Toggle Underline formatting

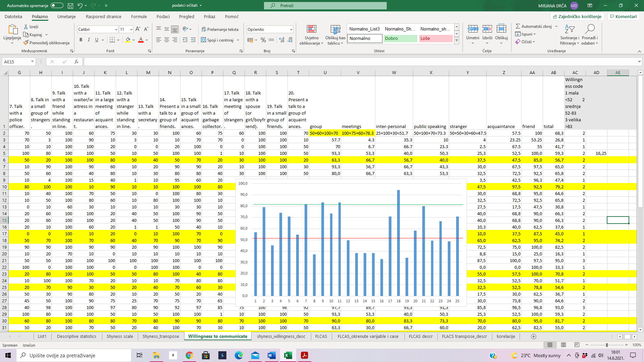click(97, 40)
